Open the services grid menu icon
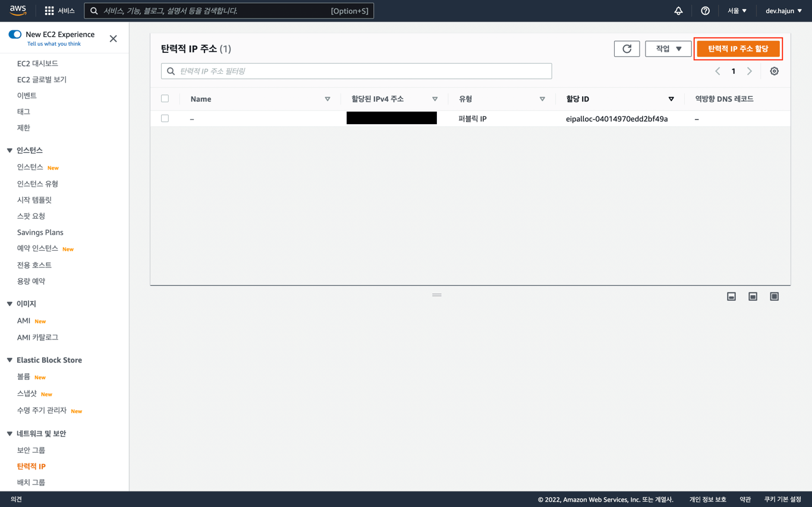 tap(49, 11)
